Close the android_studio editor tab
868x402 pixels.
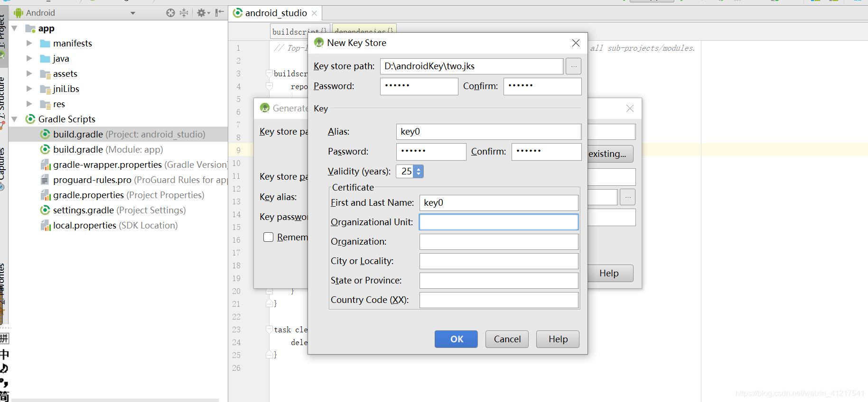[314, 13]
